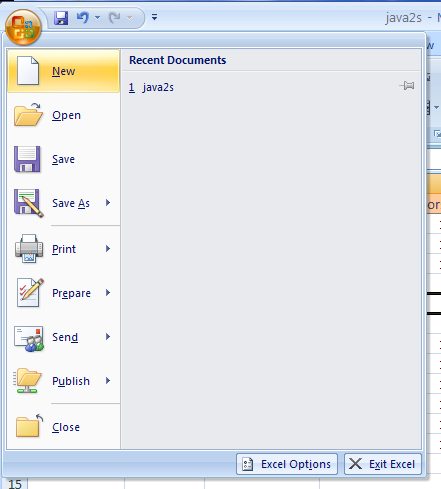Click the Exit Excel button
The image size is (441, 489).
coord(383,464)
